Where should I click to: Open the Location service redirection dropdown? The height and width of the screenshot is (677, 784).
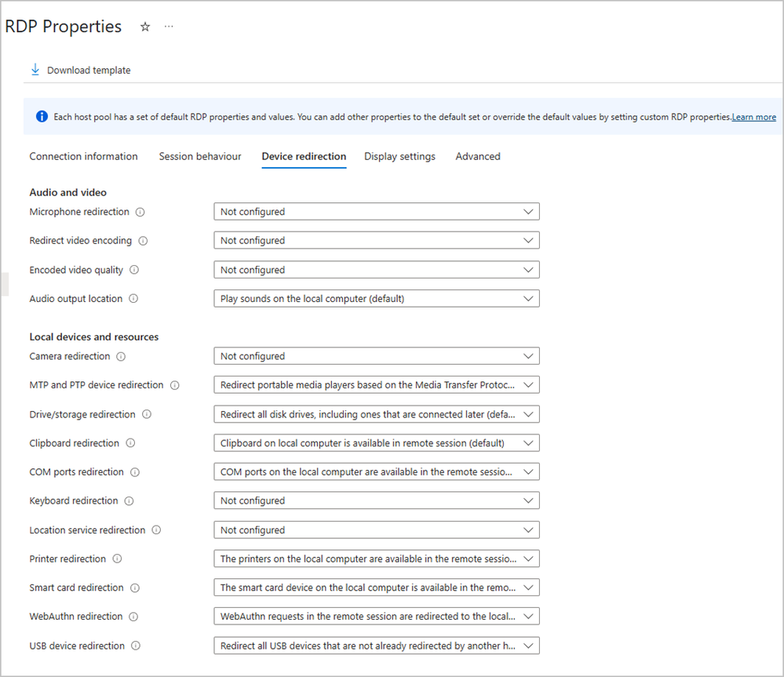[x=376, y=530]
